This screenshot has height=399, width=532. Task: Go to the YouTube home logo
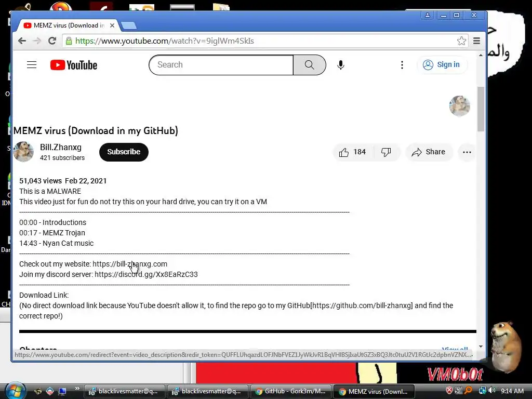click(x=74, y=65)
